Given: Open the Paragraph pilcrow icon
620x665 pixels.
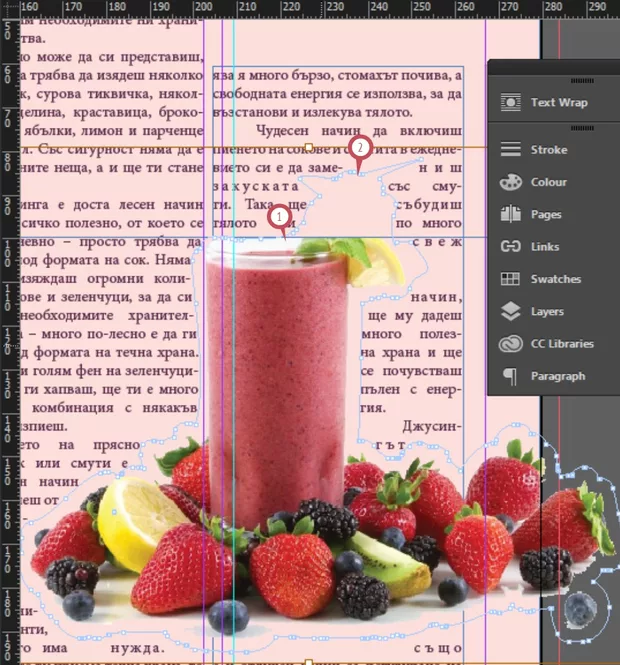Looking at the screenshot, I should [x=511, y=376].
